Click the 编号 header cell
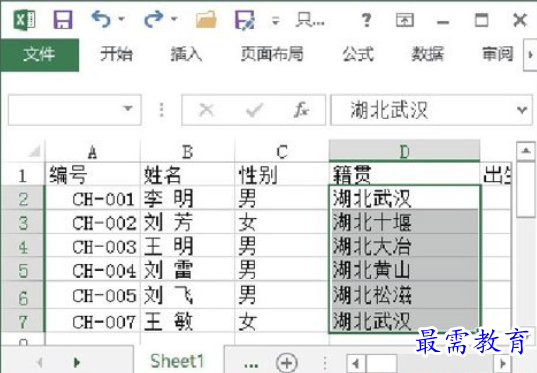Viewport: 537px width, 373px height. 92,175
